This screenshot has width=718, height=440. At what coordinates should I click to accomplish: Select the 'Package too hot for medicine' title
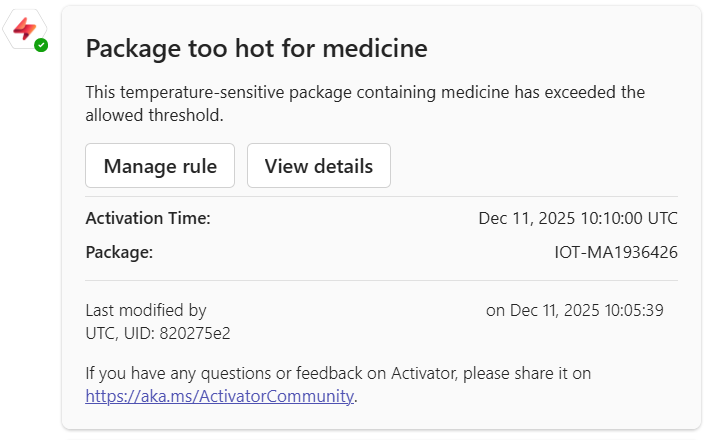(x=256, y=48)
